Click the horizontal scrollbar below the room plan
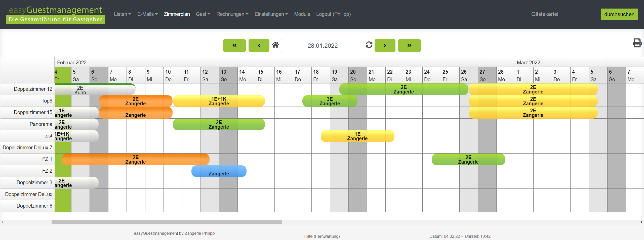Screen dimensions: 644x240 tap(166, 222)
